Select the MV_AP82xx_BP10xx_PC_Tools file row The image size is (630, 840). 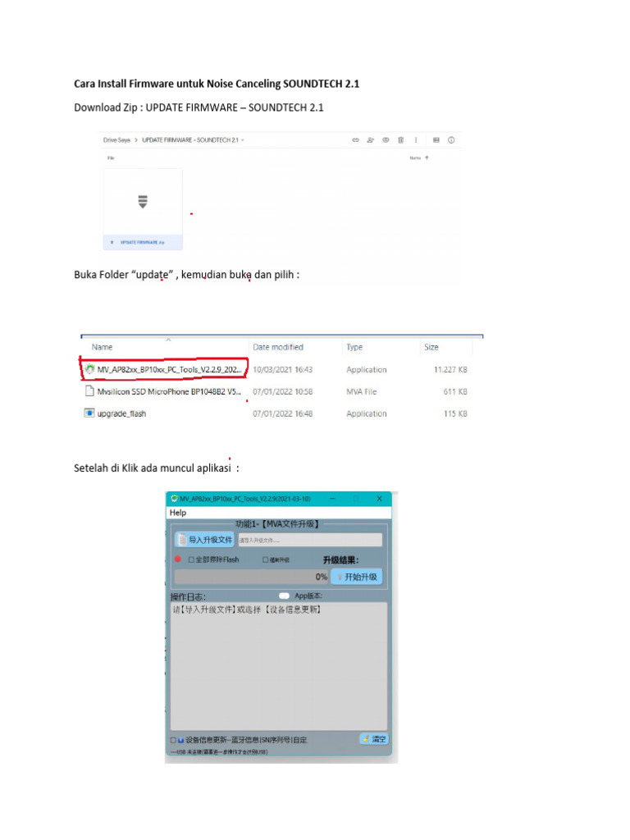tap(276, 370)
